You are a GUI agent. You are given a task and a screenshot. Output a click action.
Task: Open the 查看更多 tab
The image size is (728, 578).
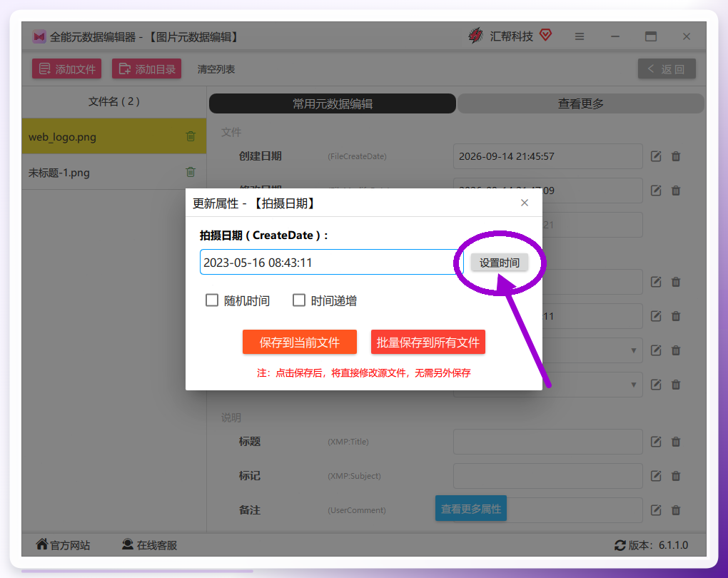point(581,103)
